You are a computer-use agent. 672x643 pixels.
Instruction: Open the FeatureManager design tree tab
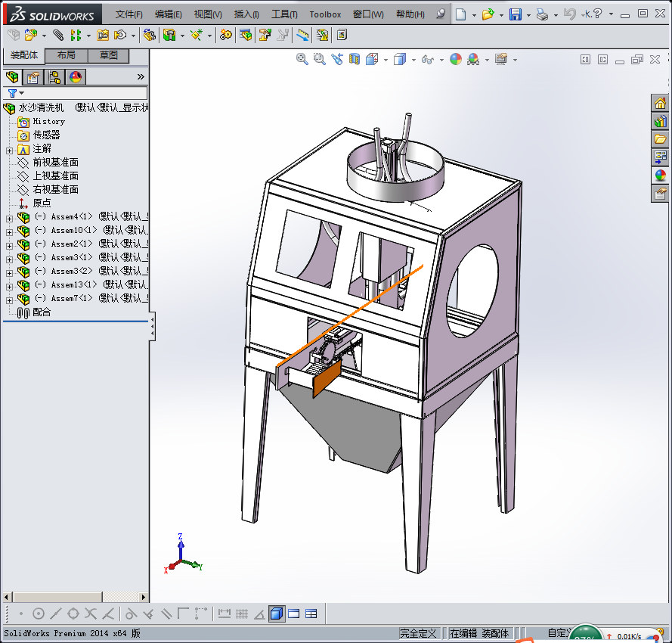tap(13, 77)
